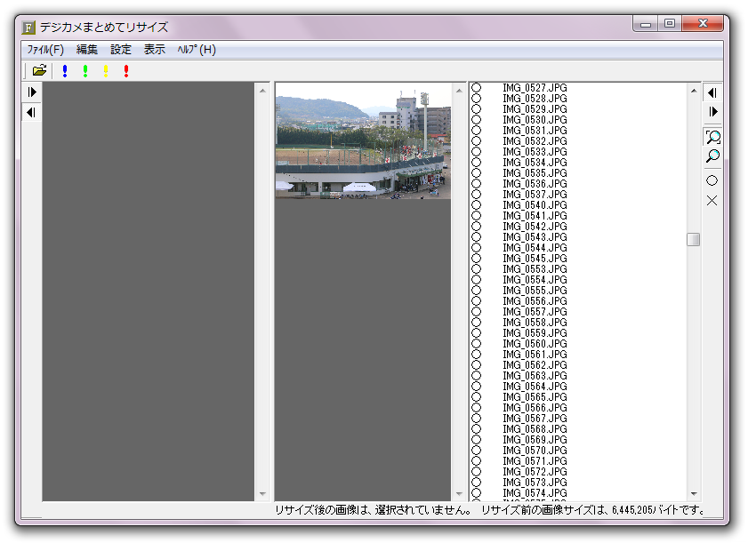The image size is (756, 551).
Task: Click the left panel's left-pointing arrow icon
Action: click(x=32, y=113)
